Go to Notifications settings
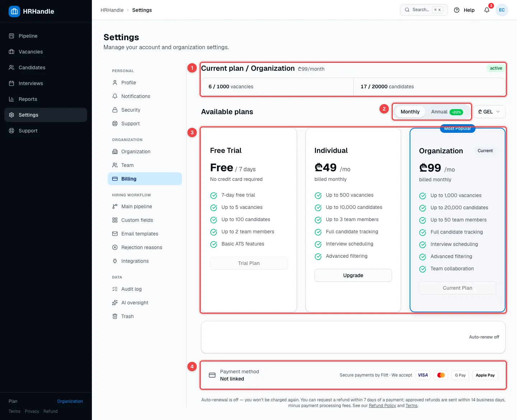 click(x=145, y=96)
